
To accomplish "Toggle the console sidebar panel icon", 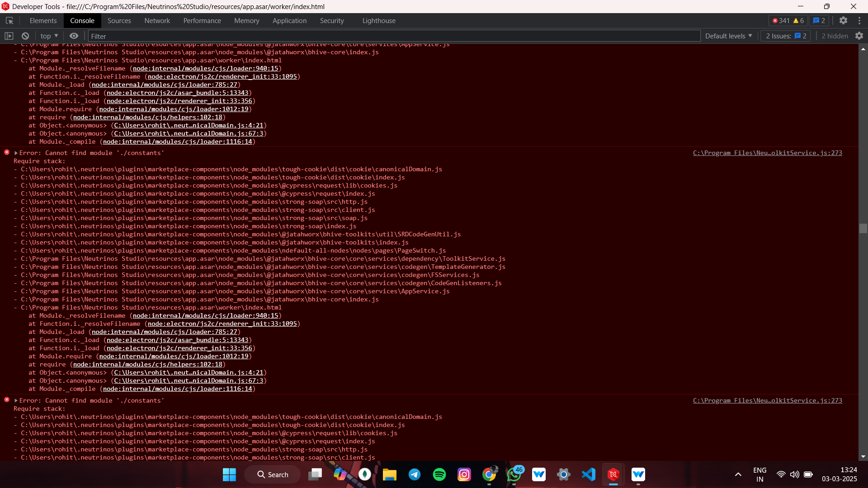I will (9, 36).
